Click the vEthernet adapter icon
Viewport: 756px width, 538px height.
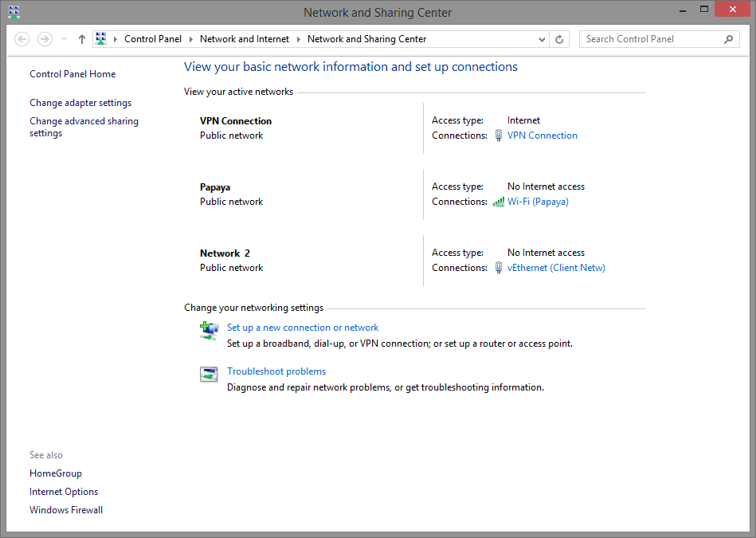pyautogui.click(x=499, y=268)
